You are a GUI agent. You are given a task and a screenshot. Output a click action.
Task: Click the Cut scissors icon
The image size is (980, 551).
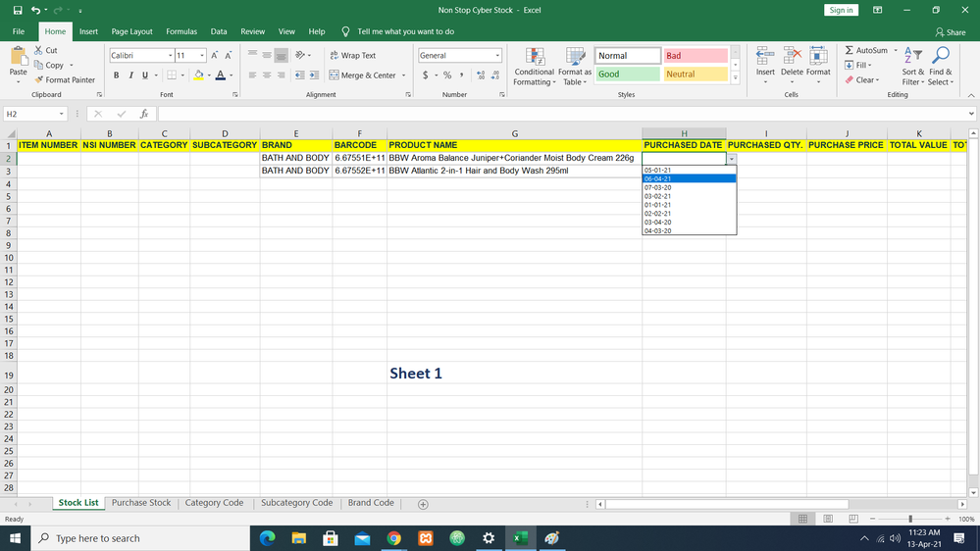(x=39, y=50)
